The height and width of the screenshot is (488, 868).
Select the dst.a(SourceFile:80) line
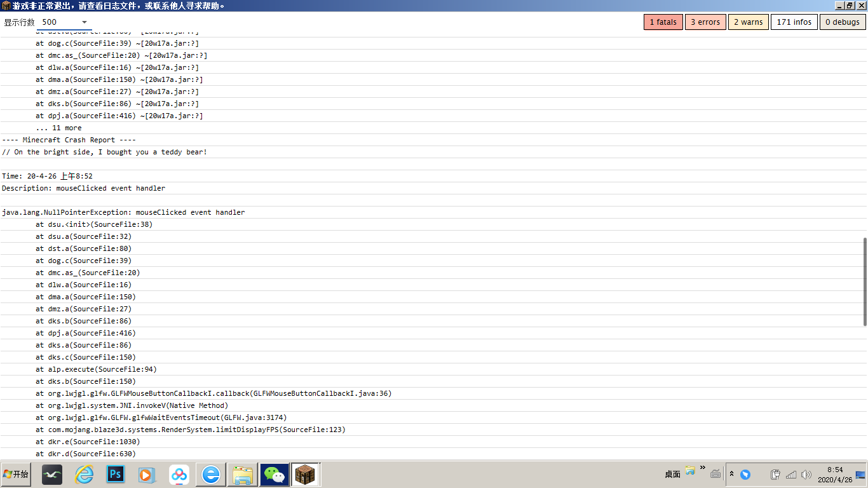(x=84, y=248)
